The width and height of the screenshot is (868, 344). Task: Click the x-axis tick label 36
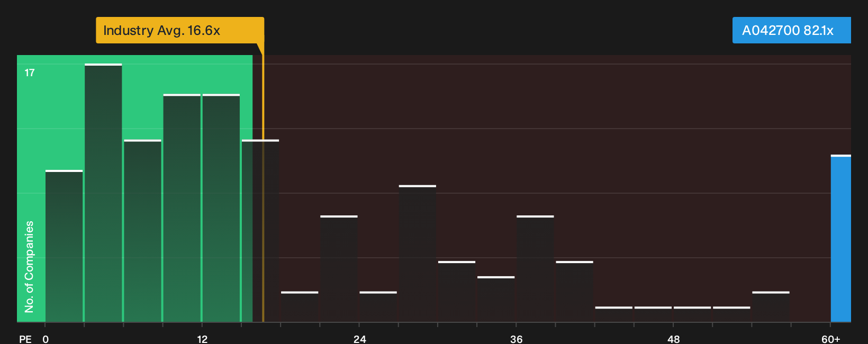click(x=517, y=339)
